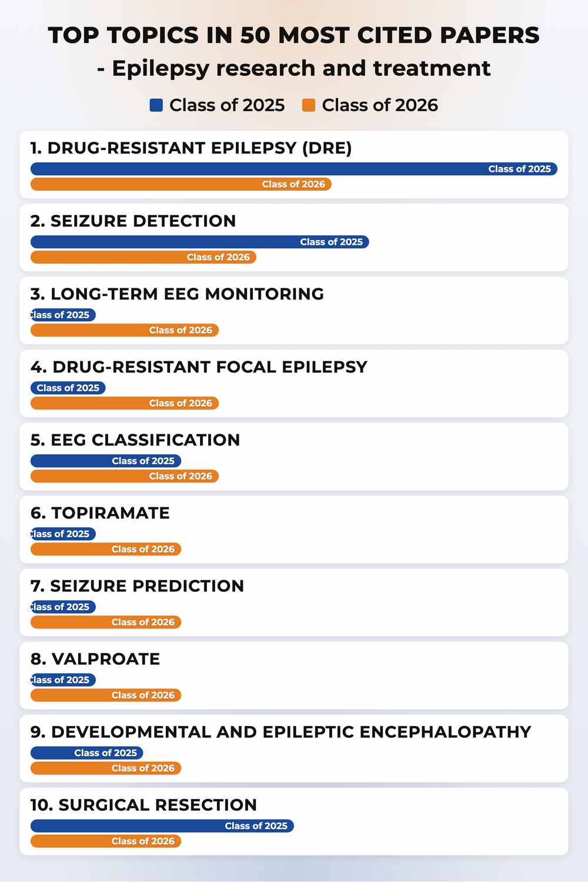
Task: Click the blue Class of 2025 bar under Surgical Resection
Action: coord(162,826)
